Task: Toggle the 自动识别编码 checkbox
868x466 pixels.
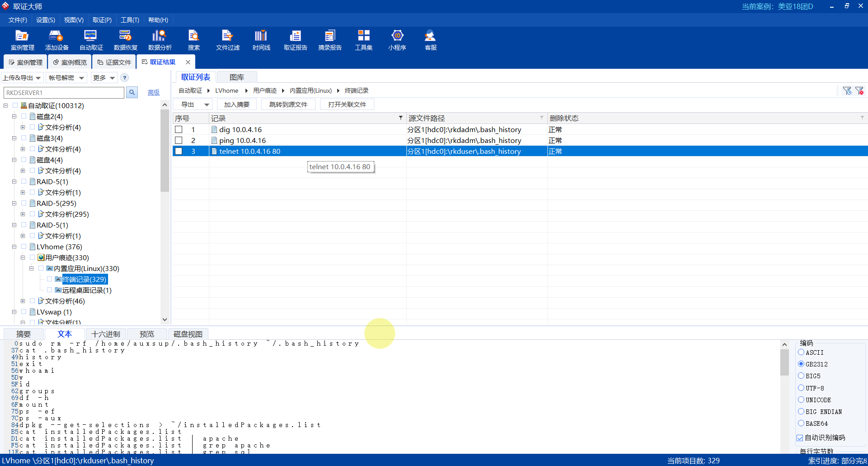Action: coord(800,438)
